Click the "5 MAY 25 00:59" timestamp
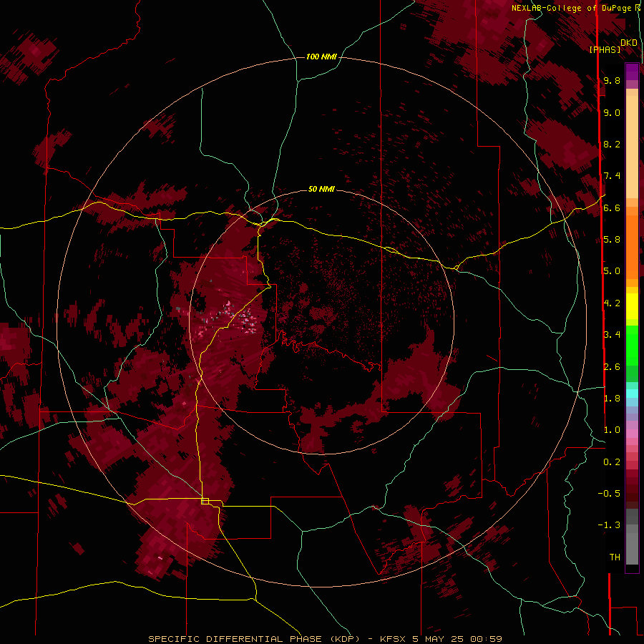This screenshot has height=644, width=644. pyautogui.click(x=457, y=639)
